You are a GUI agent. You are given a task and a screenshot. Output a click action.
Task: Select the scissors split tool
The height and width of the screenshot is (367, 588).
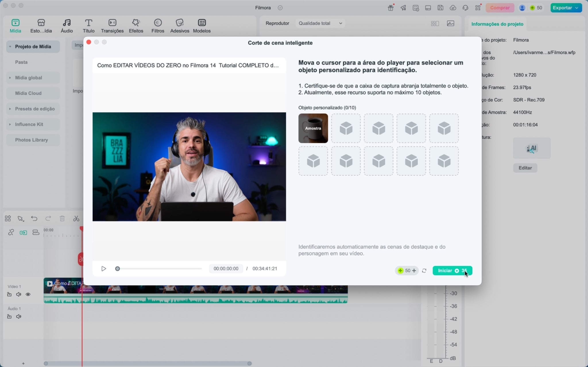pos(76,219)
